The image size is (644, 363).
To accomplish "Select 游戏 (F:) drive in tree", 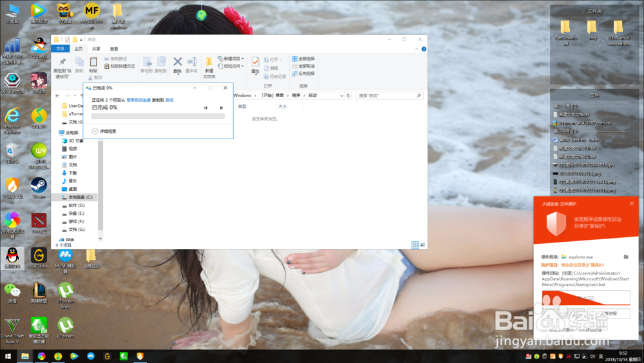I will [x=73, y=222].
